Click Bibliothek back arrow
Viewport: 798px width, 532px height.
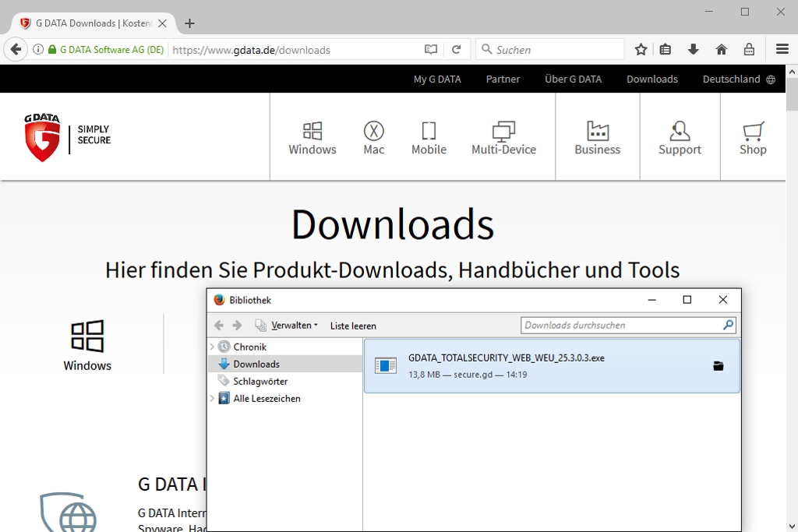219,325
